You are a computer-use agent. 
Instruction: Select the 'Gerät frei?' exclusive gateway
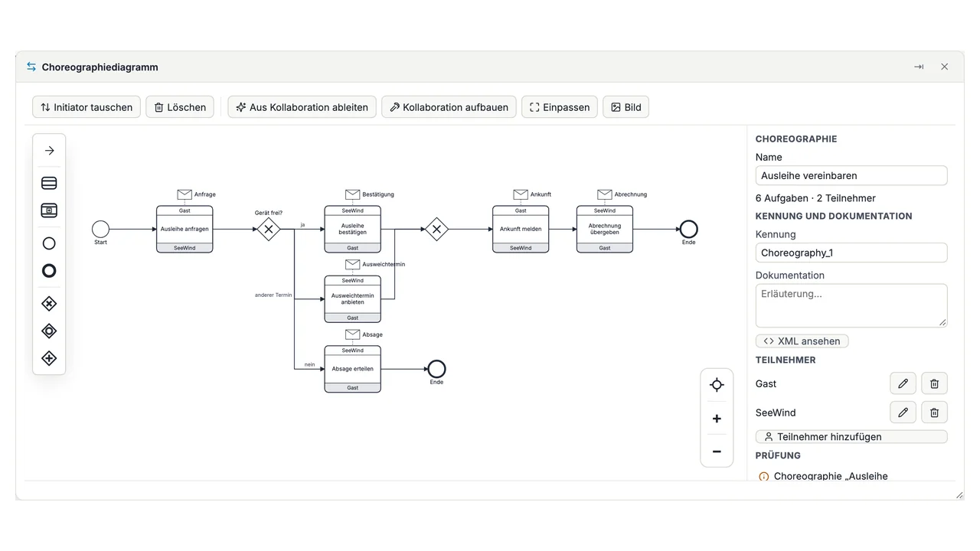click(x=269, y=229)
